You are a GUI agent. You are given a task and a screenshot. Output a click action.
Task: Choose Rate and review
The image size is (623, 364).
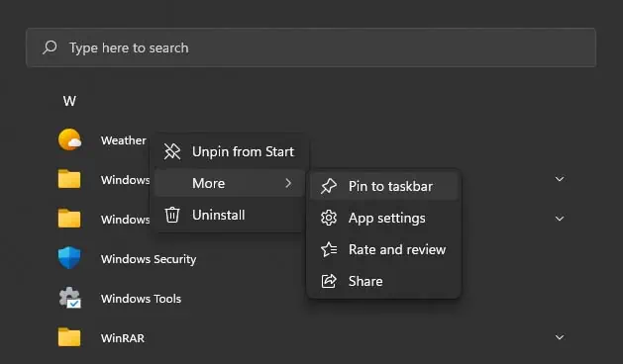coord(384,249)
